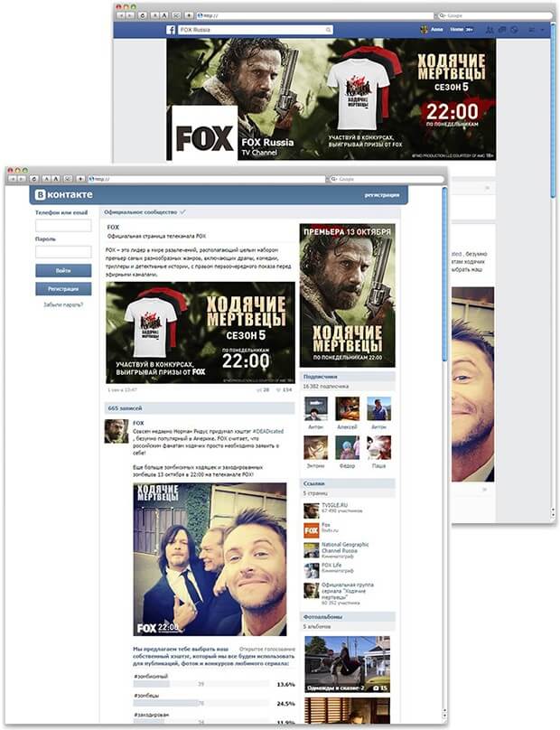Open the TVIGLE.RU link thumbnail
This screenshot has width=560, height=730.
(x=311, y=510)
